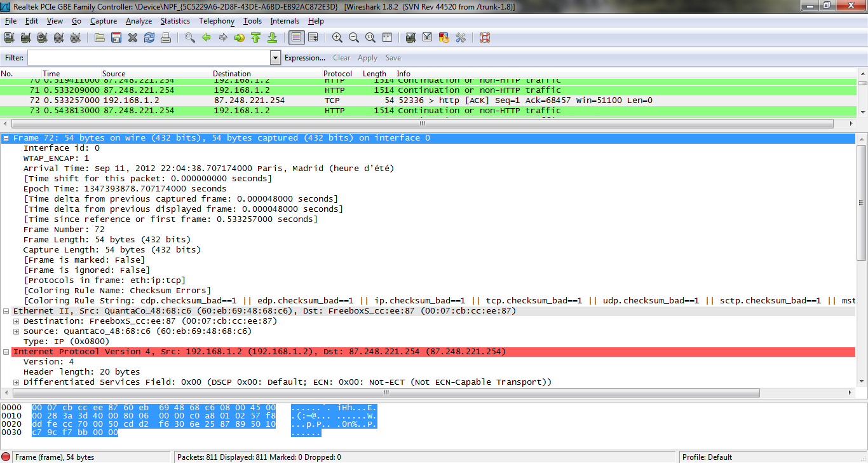This screenshot has width=868, height=463.
Task: Click the reload capture file icon
Action: pos(149,38)
